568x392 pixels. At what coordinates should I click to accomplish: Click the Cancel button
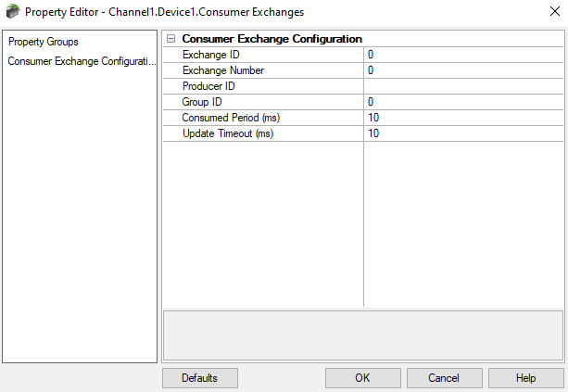[x=444, y=378]
